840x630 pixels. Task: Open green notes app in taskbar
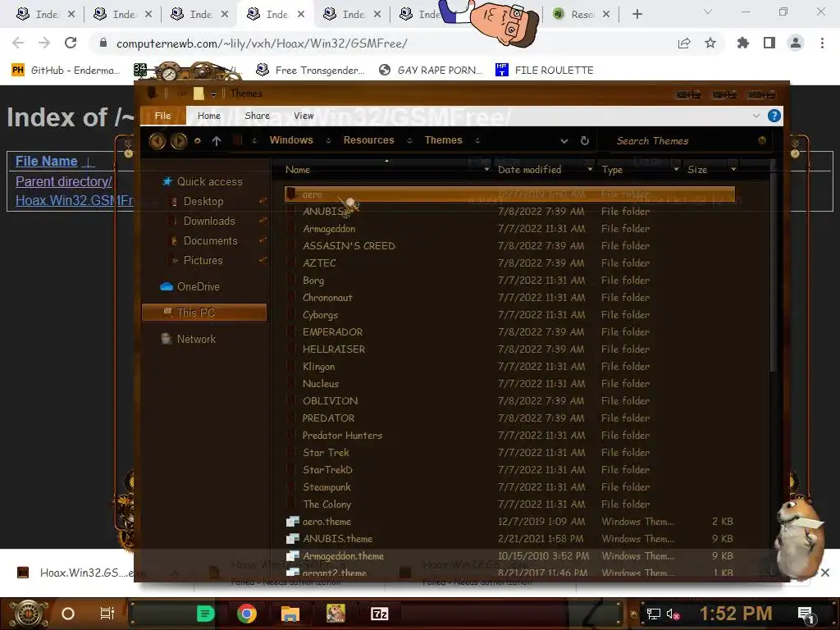pyautogui.click(x=205, y=614)
